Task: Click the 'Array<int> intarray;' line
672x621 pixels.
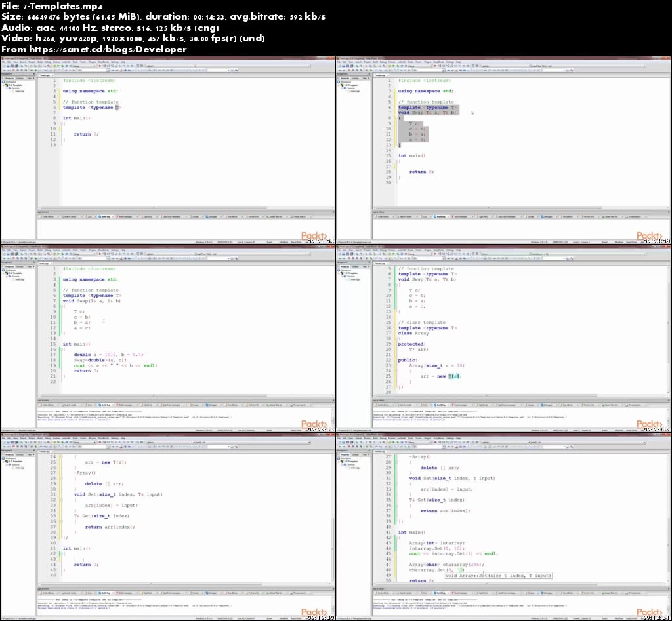Action: (x=436, y=542)
